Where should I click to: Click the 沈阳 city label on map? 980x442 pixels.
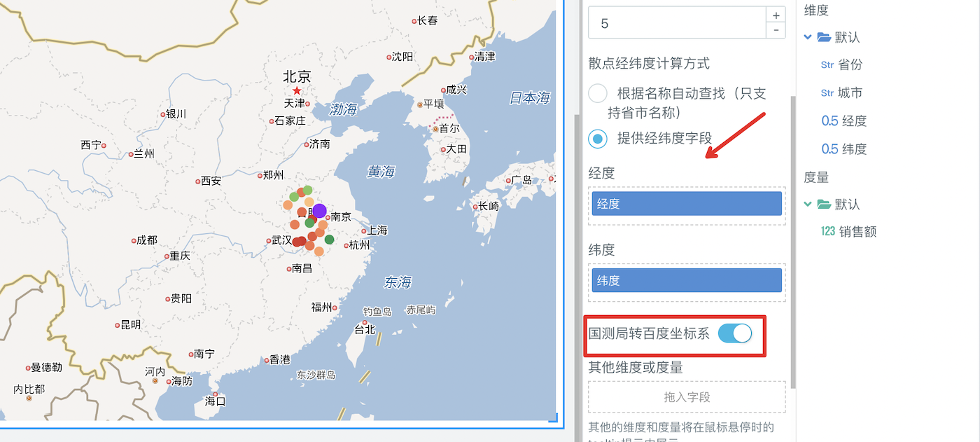(x=402, y=57)
